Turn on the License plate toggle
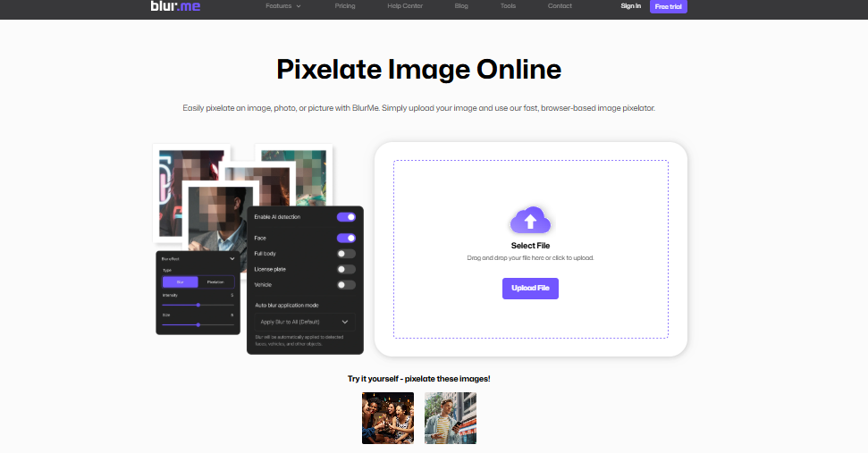Viewport: 868px width, 453px height. (346, 269)
